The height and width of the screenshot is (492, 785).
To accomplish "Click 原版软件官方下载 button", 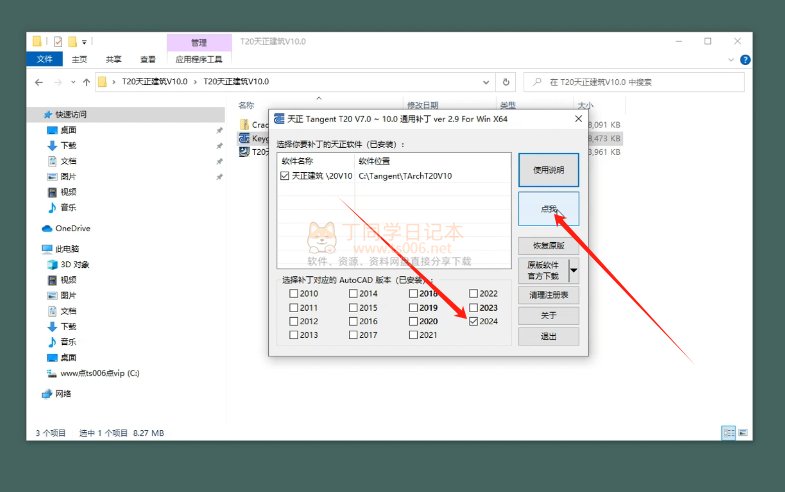I will coord(544,270).
